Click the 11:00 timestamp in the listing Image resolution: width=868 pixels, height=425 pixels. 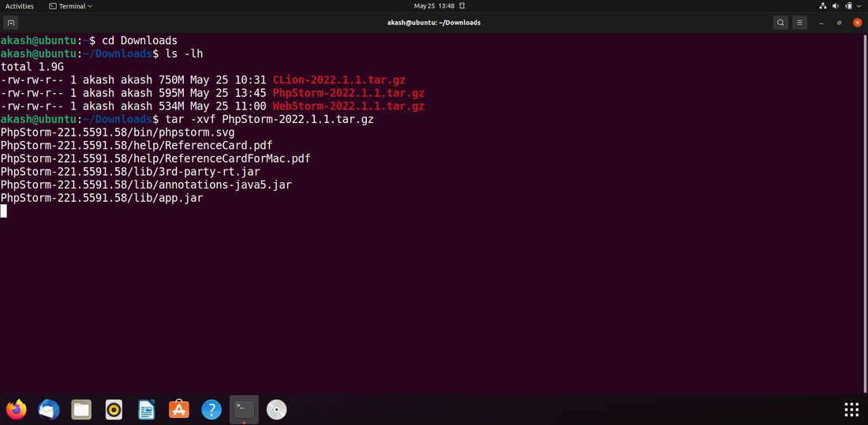click(x=251, y=106)
